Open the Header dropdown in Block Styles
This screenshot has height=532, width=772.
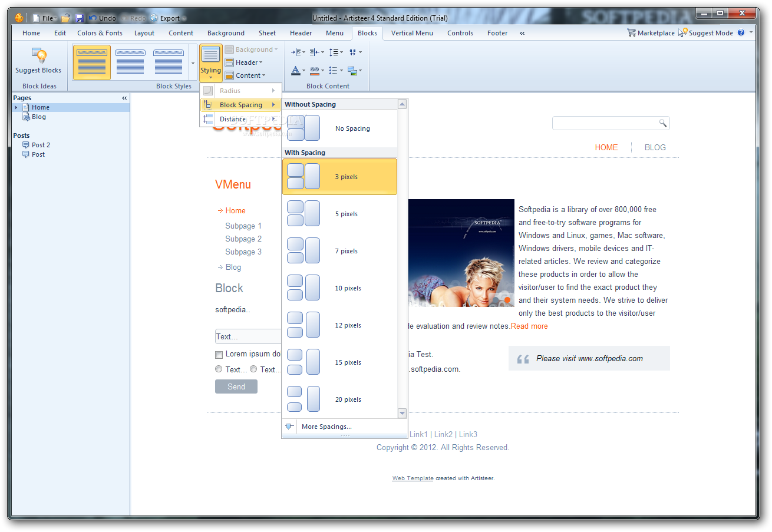[243, 62]
